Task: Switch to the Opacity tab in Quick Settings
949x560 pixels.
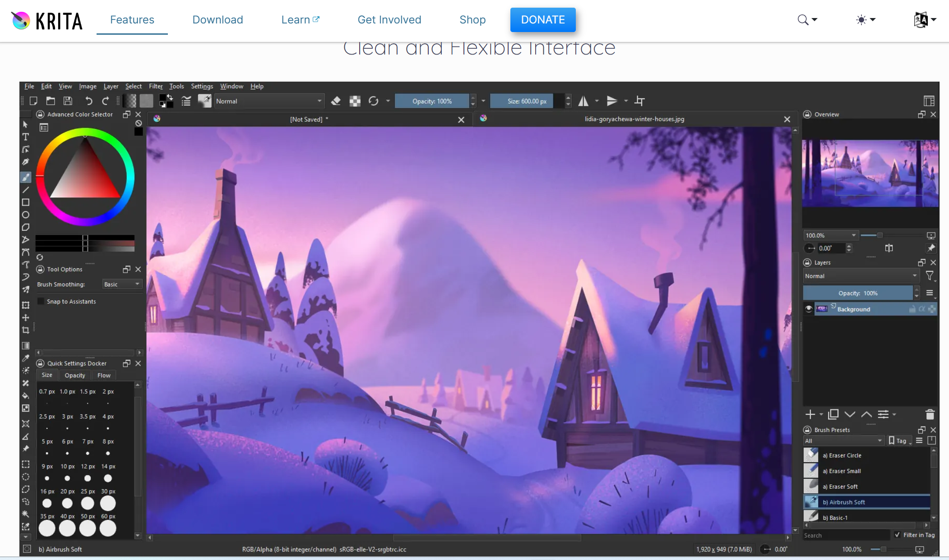Action: [x=75, y=375]
